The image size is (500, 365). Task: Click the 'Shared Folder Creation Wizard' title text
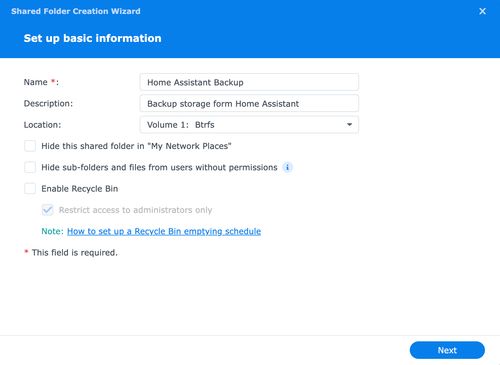point(76,11)
